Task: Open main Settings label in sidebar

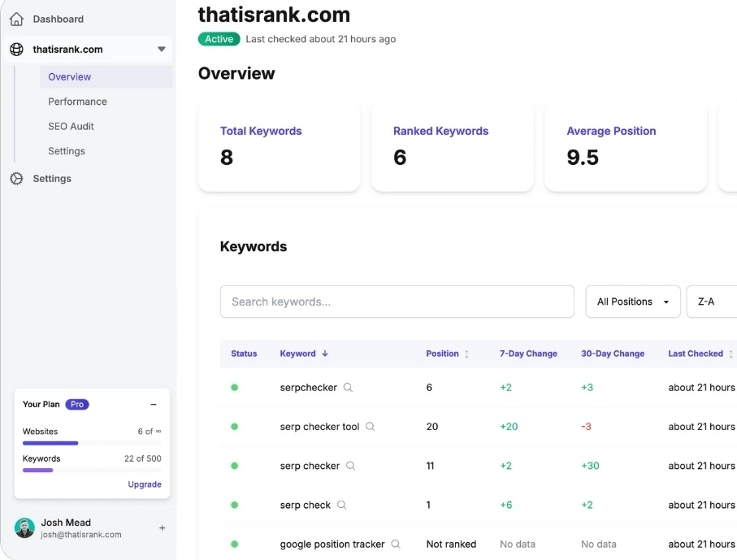Action: click(x=52, y=179)
